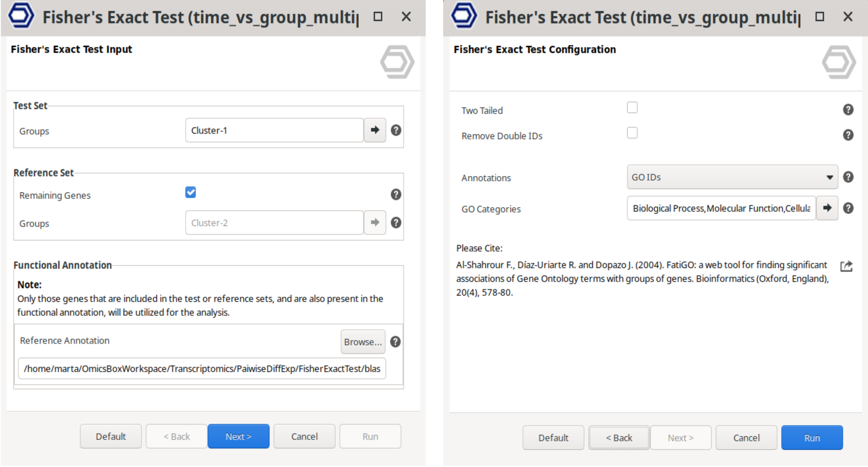Viewport: 868px width, 467px height.
Task: Open help for GO Categories field
Action: coord(848,208)
